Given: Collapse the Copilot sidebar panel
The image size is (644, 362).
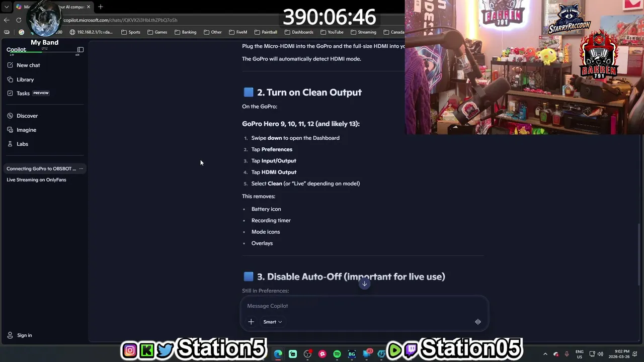Looking at the screenshot, I should click(x=80, y=50).
